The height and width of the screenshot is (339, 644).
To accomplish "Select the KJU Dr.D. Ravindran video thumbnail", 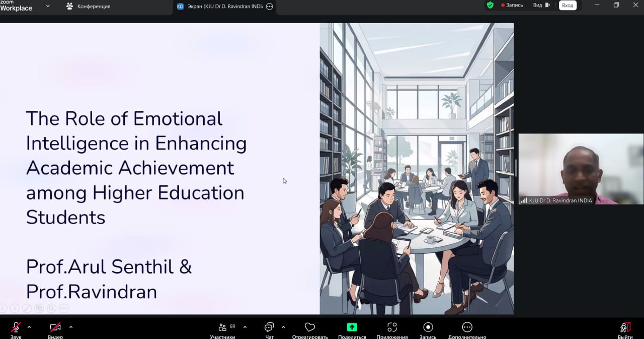I will 581,169.
